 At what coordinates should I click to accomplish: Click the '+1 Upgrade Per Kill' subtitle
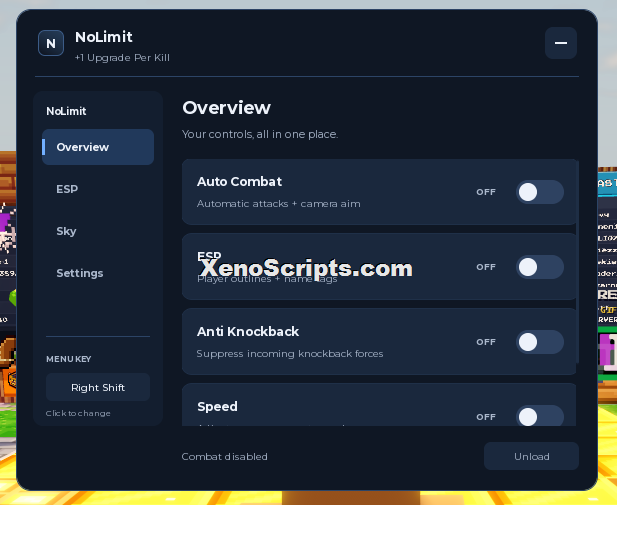pos(122,58)
